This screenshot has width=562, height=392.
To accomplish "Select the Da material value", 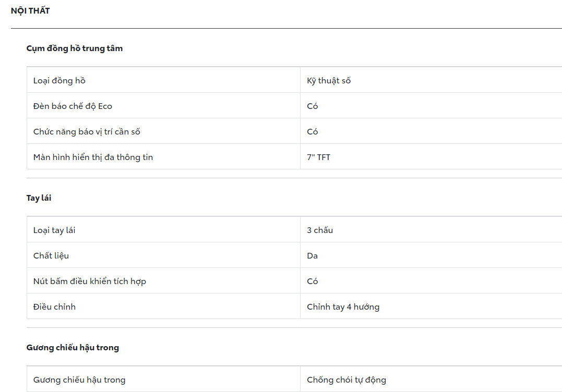I will pyautogui.click(x=313, y=256).
